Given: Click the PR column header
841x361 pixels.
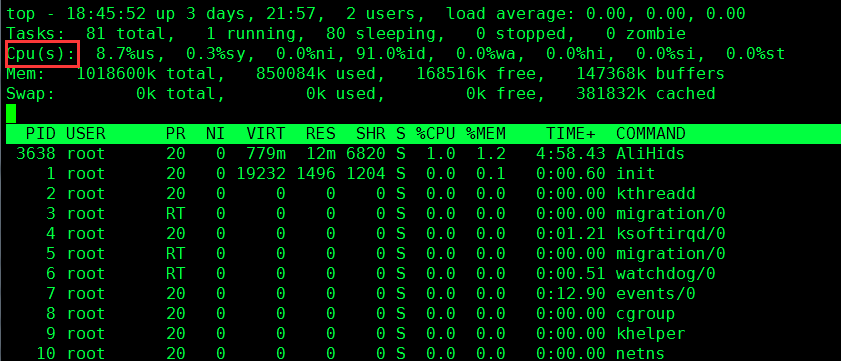Looking at the screenshot, I should (x=175, y=134).
